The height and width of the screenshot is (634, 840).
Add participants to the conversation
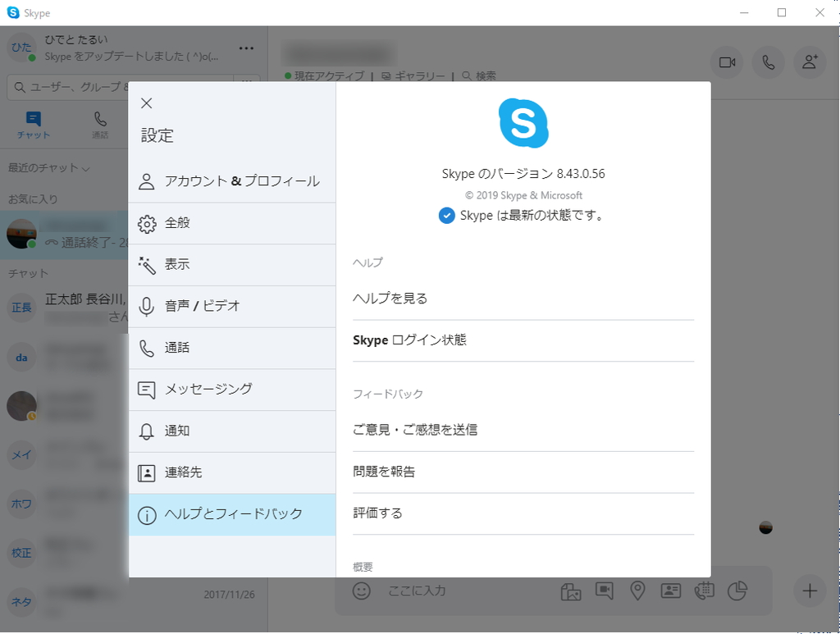pyautogui.click(x=810, y=62)
